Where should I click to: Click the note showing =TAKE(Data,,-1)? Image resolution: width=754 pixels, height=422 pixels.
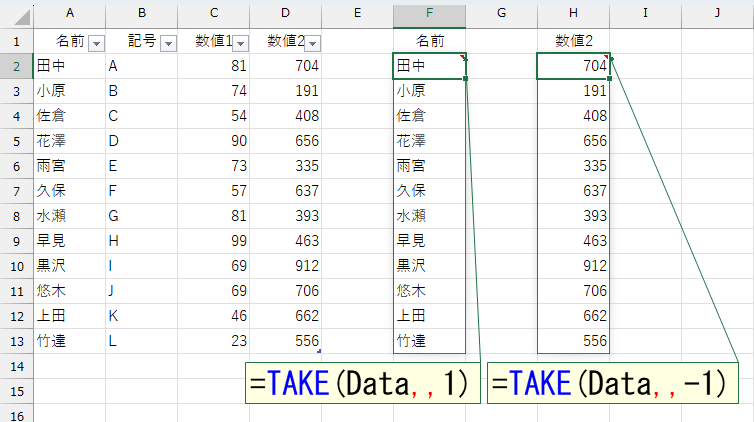click(613, 383)
